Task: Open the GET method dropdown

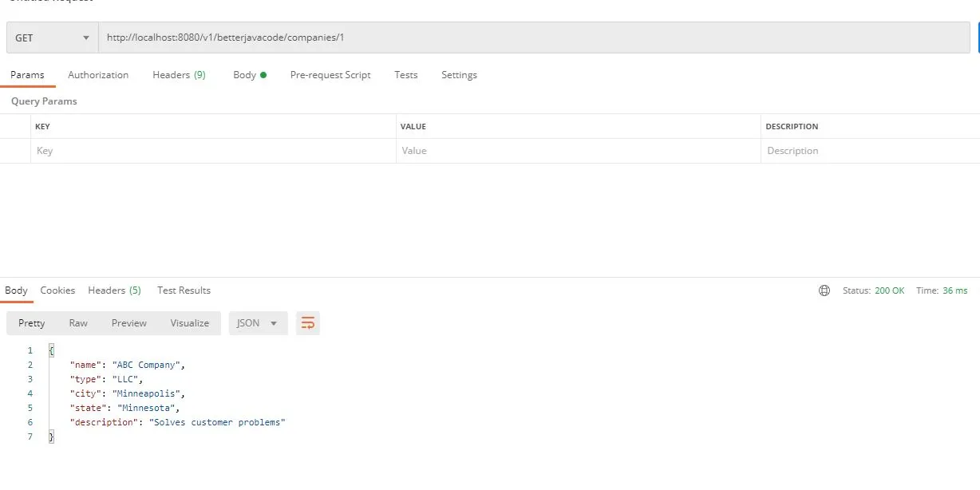Action: 51,37
